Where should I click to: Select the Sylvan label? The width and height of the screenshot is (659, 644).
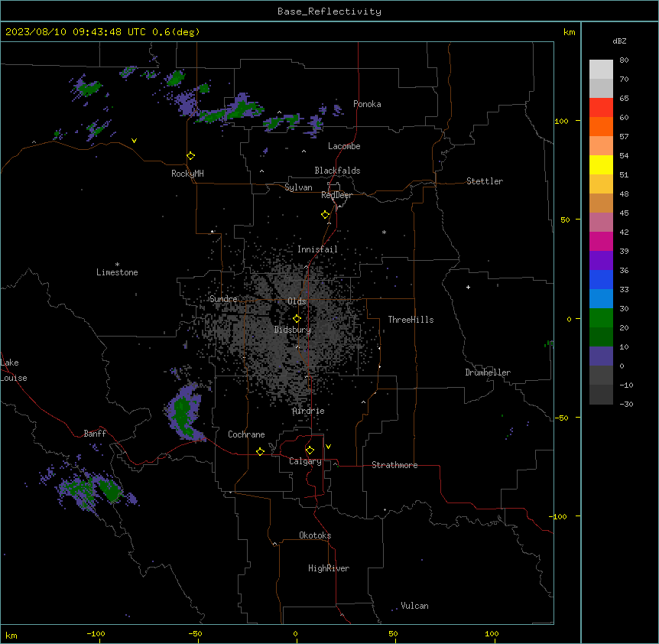tap(298, 187)
